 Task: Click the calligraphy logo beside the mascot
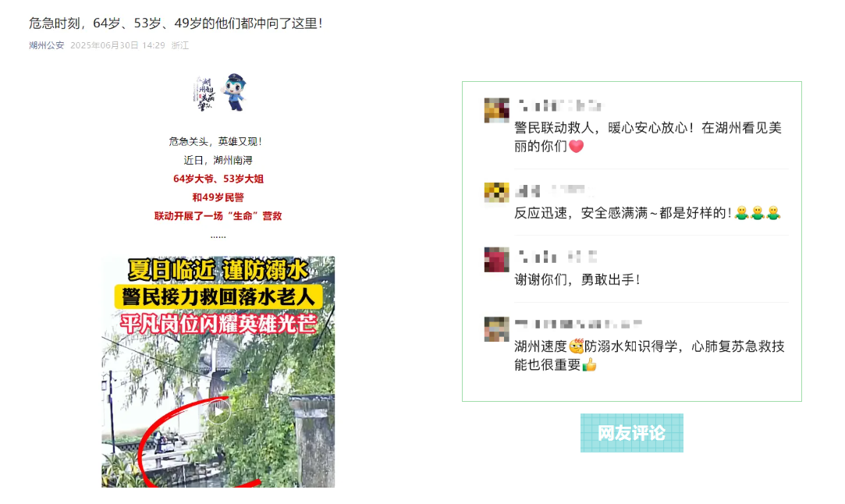206,94
